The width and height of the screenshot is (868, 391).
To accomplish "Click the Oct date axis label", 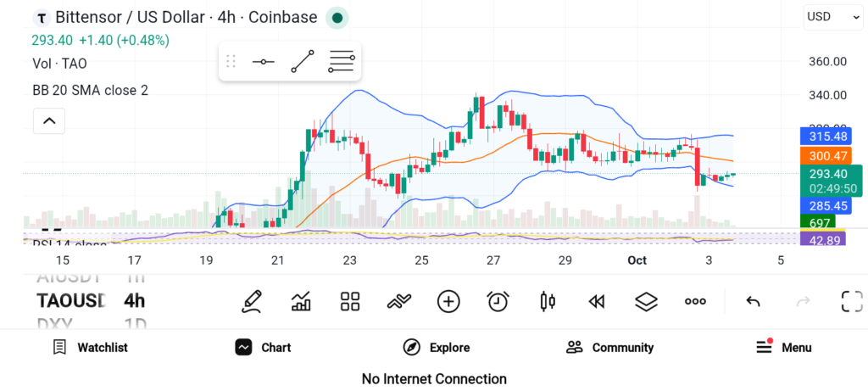I will [x=637, y=260].
